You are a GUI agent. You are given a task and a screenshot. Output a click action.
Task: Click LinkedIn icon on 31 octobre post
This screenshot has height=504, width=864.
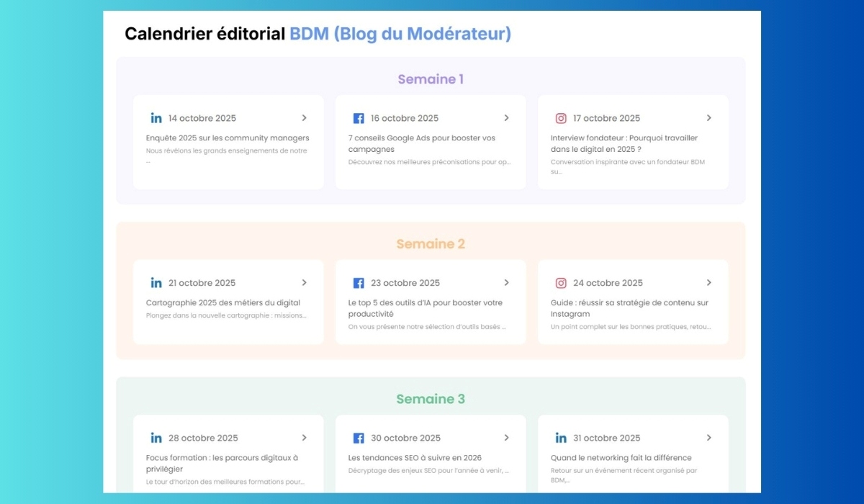561,438
